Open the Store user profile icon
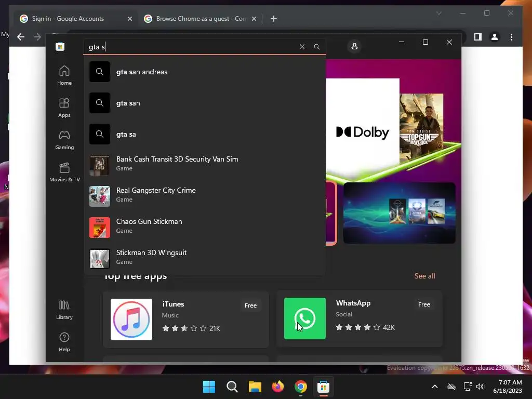532x399 pixels. point(354,46)
